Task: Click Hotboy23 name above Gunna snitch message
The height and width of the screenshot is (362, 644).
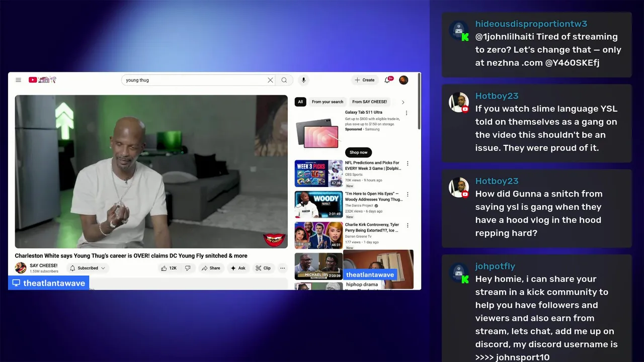Action: click(497, 181)
